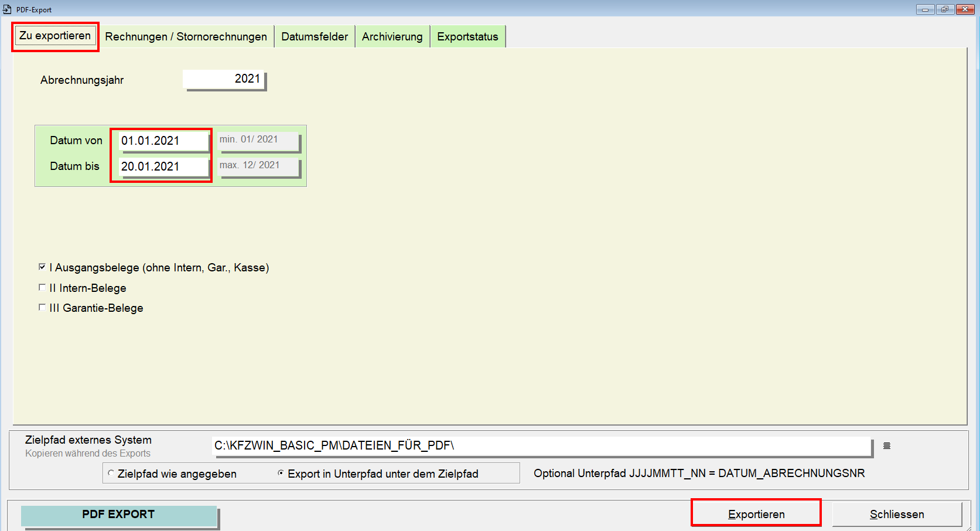This screenshot has width=980, height=531.
Task: Click the Exportieren button
Action: 756,514
